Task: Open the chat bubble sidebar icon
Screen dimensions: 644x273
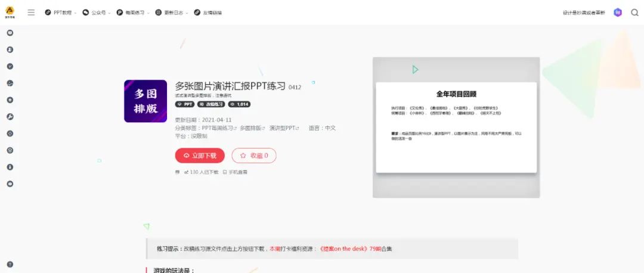Action: tap(10, 33)
